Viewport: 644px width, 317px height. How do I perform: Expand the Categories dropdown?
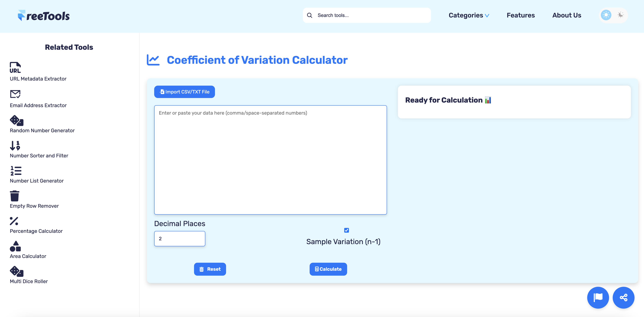click(x=469, y=15)
